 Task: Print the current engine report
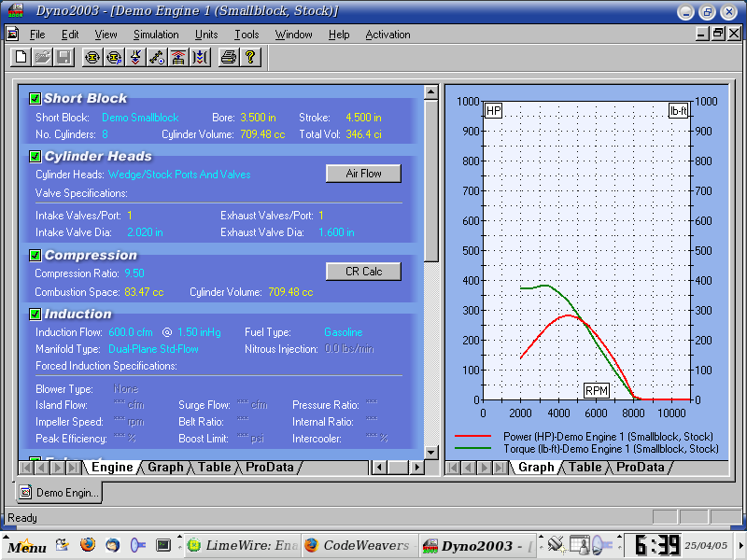[229, 58]
